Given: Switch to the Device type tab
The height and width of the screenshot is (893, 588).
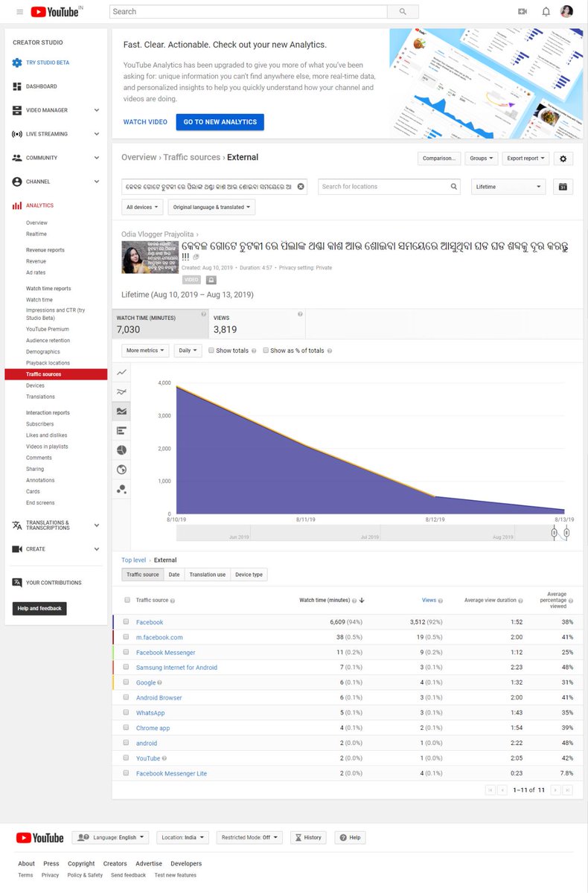Looking at the screenshot, I should [249, 574].
